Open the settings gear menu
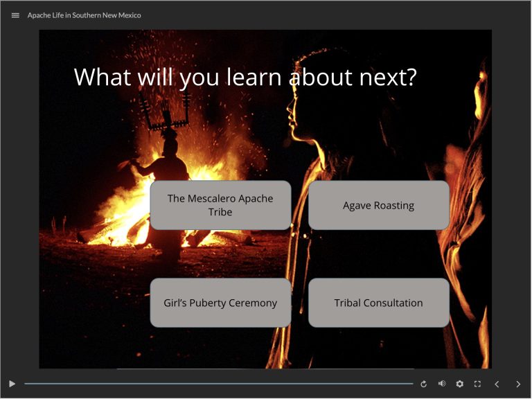This screenshot has width=532, height=399. [459, 384]
